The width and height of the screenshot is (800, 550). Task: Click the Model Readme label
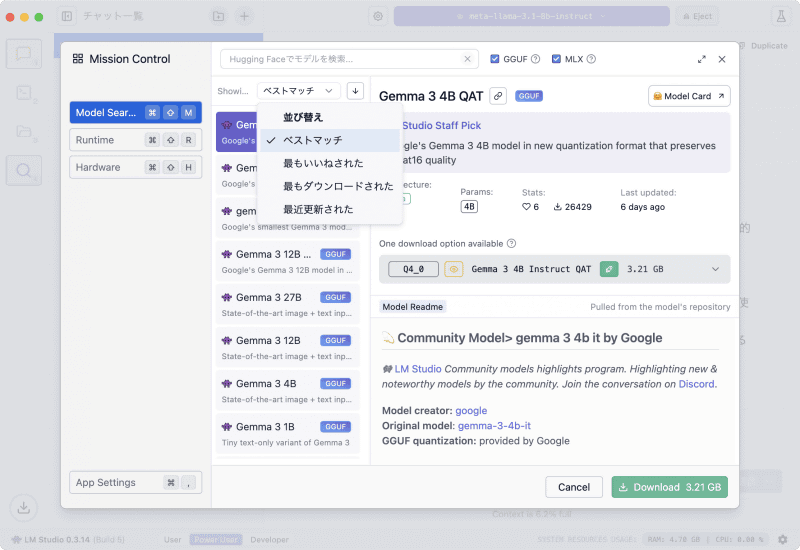pos(412,307)
